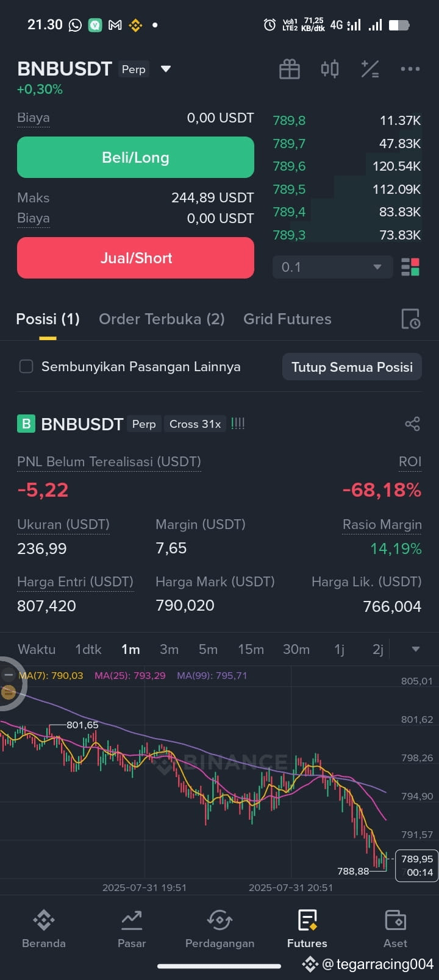Switch to Order Terbuka (2) tab
This screenshot has width=439, height=980.
162,319
